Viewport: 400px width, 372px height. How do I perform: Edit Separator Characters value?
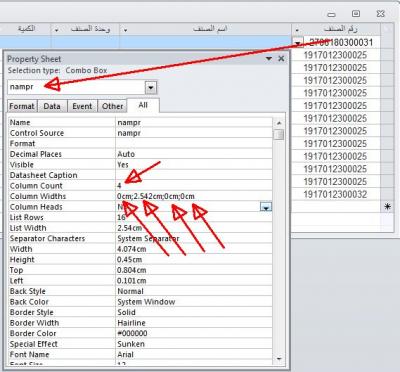coord(194,239)
